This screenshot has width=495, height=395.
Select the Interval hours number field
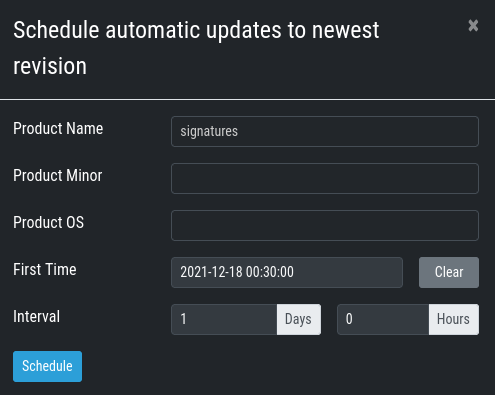pyautogui.click(x=383, y=319)
